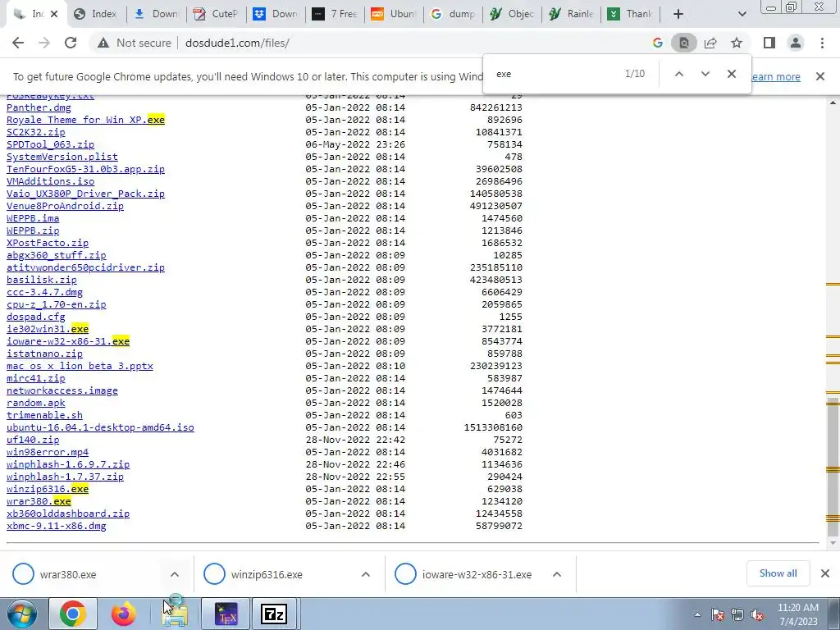Switch to the 7 Free tab
This screenshot has height=630, width=840.
pos(335,14)
